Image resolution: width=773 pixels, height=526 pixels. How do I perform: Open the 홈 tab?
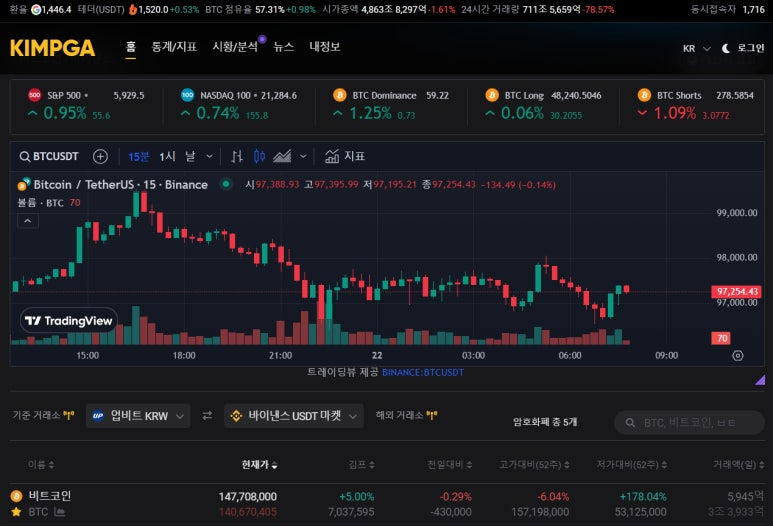point(130,47)
